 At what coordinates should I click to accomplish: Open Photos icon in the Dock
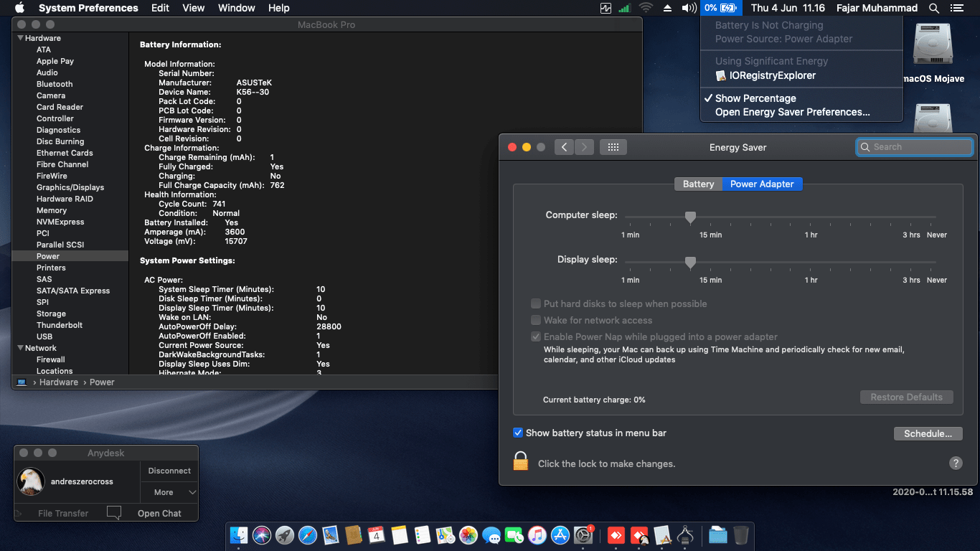tap(468, 535)
